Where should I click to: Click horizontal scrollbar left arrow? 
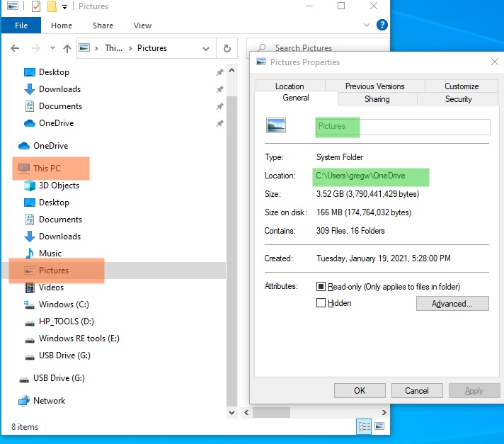[x=246, y=413]
